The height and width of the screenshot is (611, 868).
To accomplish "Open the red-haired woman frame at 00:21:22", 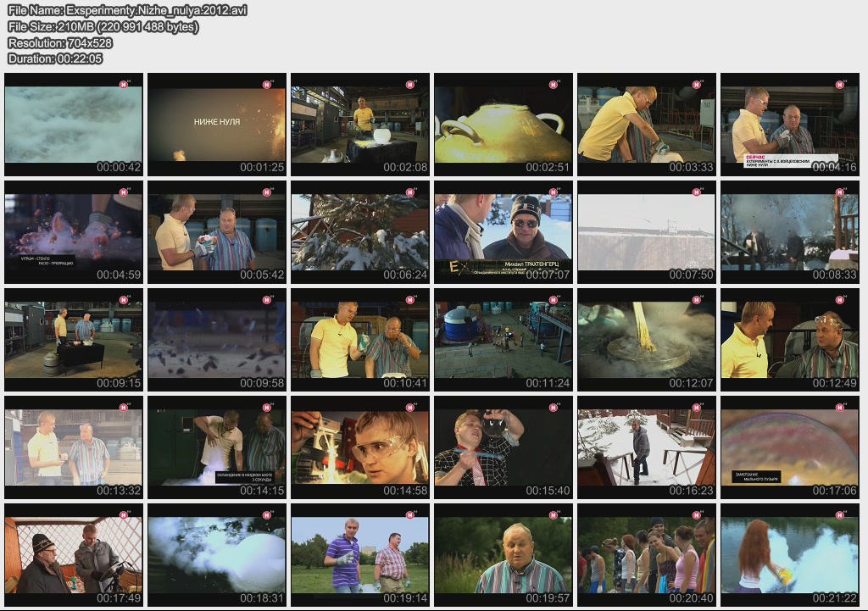I will point(789,555).
